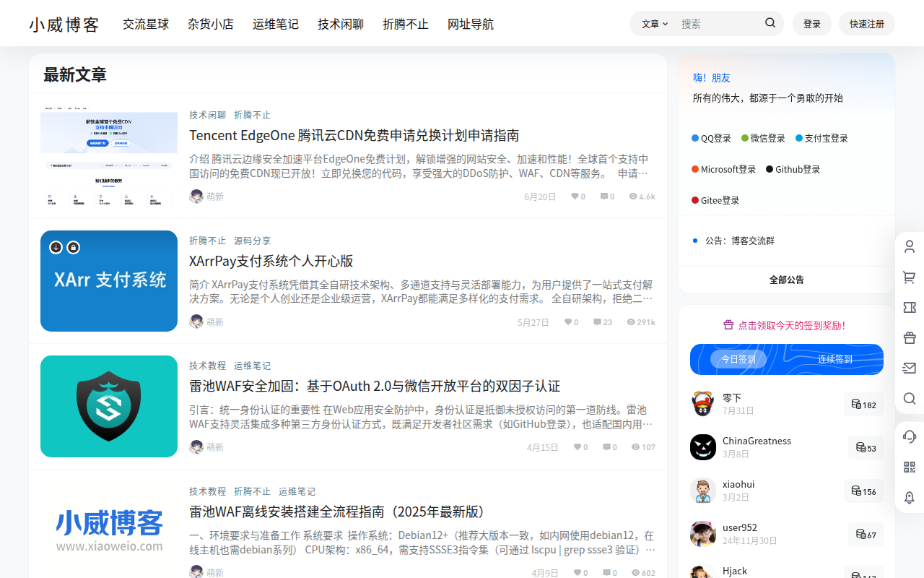Image resolution: width=924 pixels, height=578 pixels.
Task: Open 全部公告 announcements button
Action: 787,280
